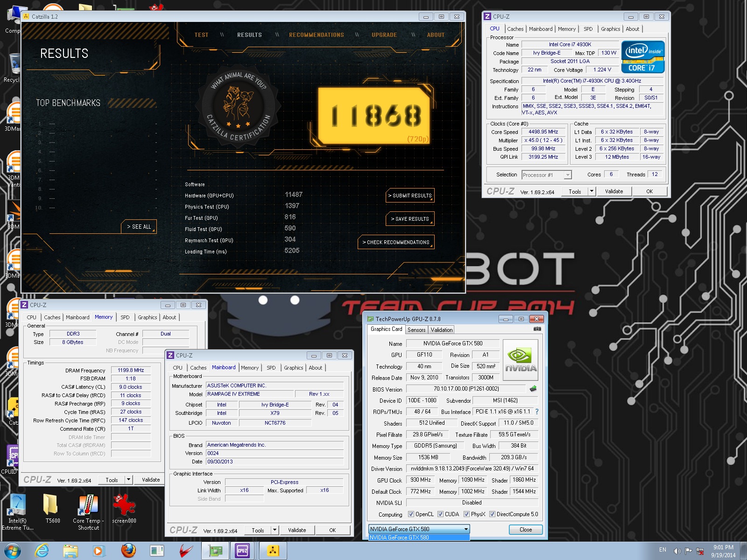Viewport: 747px width, 560px height.
Task: Launch Internet Explorer from taskbar
Action: [42, 551]
